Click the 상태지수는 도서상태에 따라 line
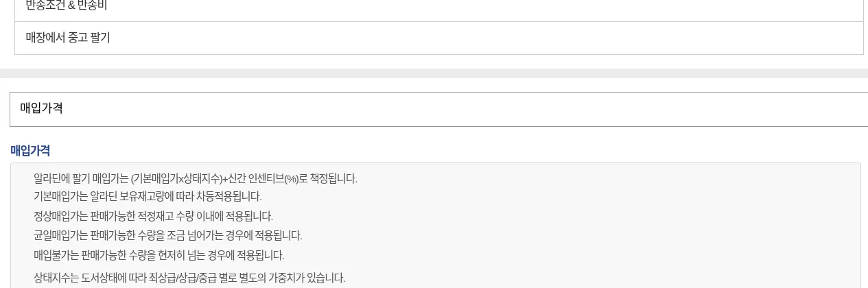 tap(189, 278)
